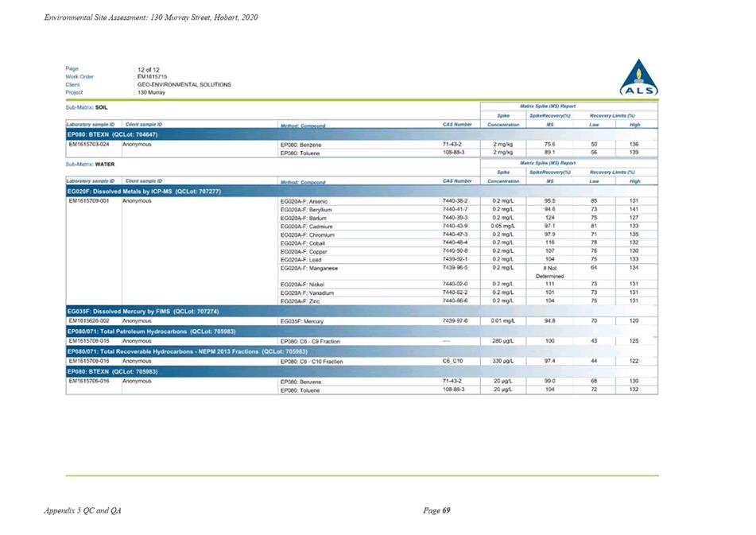Click project value '130 Murray'
Viewport: 756px width, 535px height.
pyautogui.click(x=151, y=92)
